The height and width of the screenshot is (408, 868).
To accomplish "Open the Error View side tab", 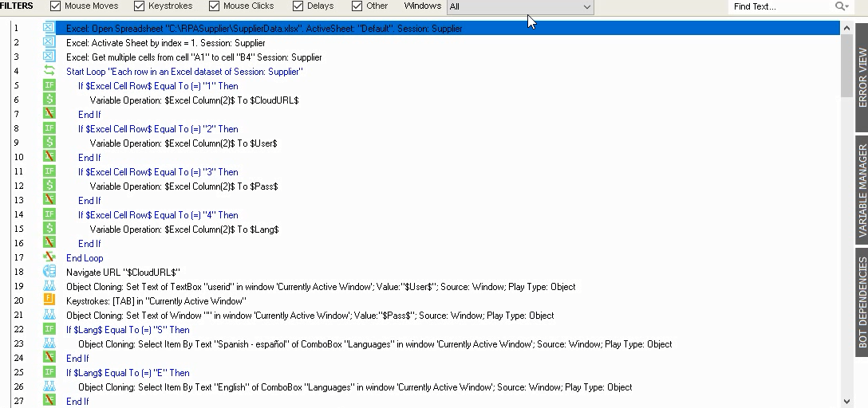I will click(x=862, y=77).
